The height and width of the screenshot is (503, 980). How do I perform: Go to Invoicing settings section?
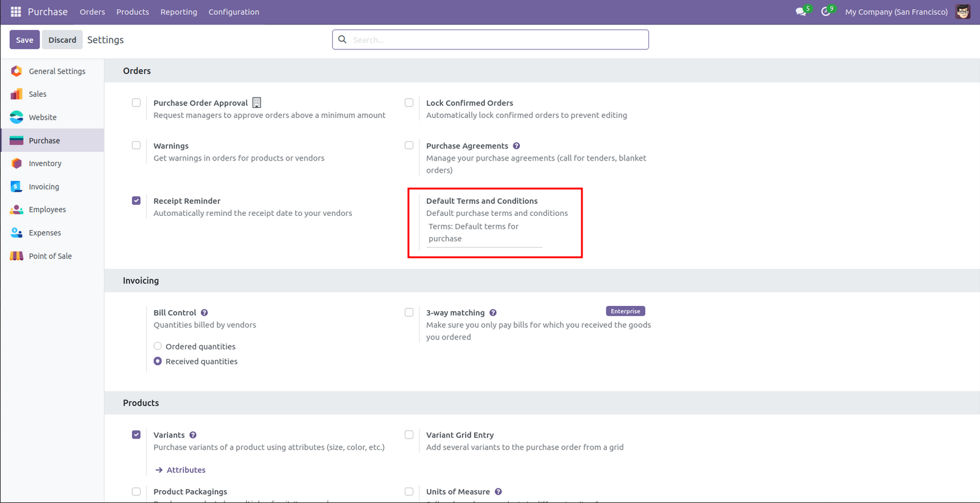coord(52,187)
